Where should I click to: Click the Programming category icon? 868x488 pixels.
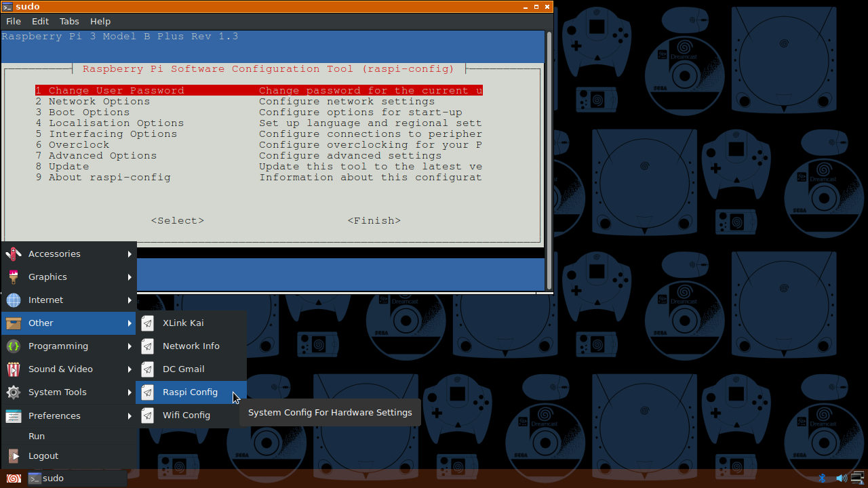click(14, 346)
